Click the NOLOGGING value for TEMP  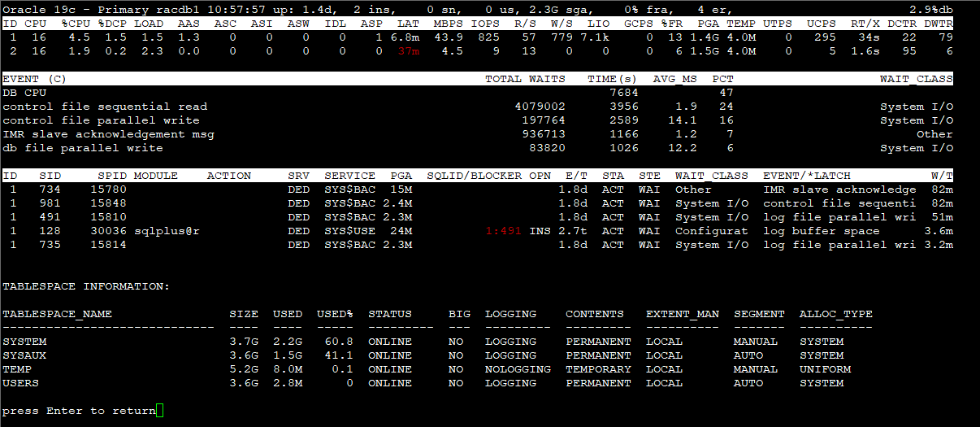point(518,369)
